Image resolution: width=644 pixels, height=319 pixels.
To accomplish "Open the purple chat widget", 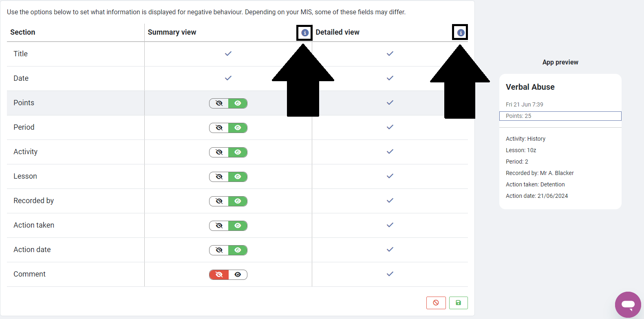I will point(628,304).
